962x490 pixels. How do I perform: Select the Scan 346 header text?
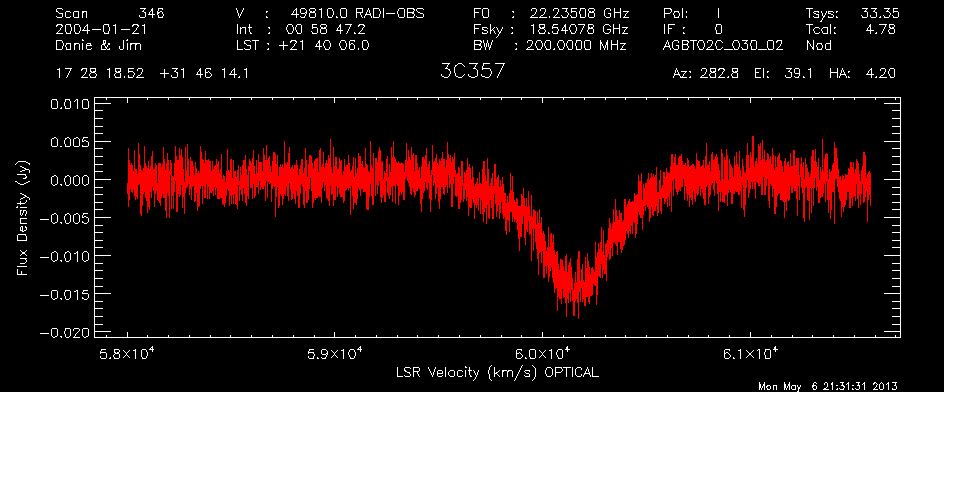tap(111, 13)
